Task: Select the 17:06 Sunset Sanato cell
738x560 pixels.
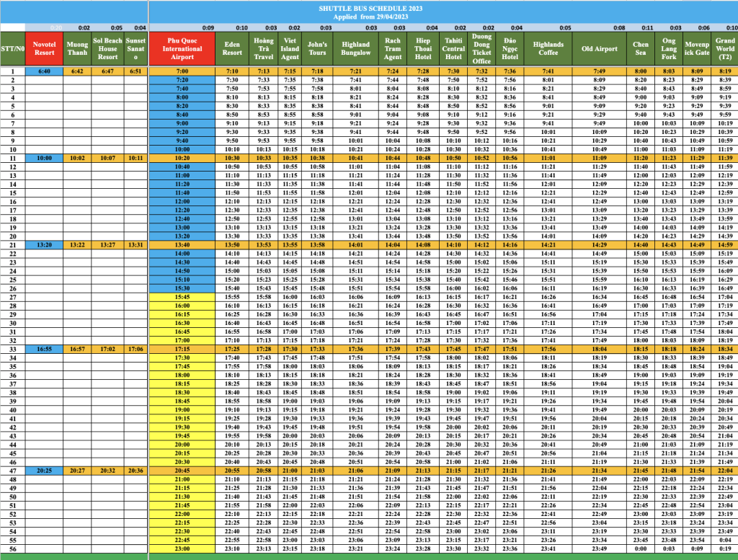Action: coord(135,349)
